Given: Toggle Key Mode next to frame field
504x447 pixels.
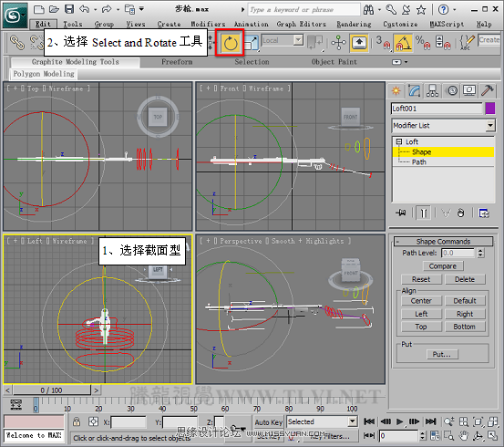Looking at the screenshot, I should coord(369,435).
